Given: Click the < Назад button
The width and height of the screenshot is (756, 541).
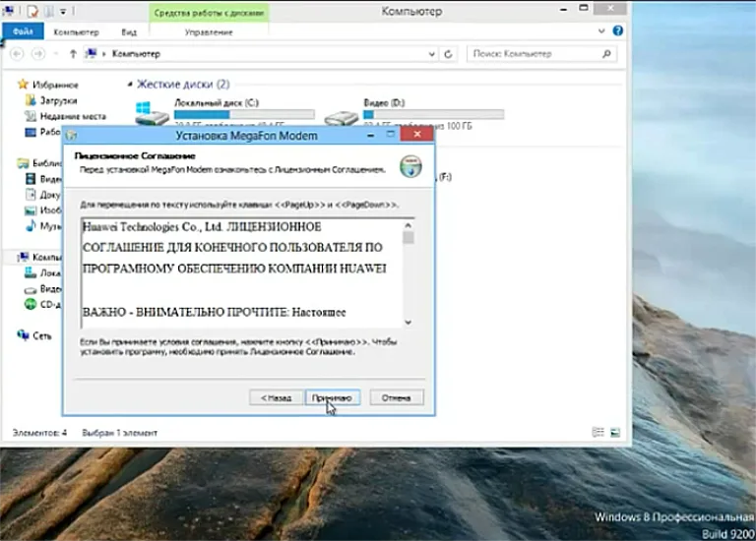Looking at the screenshot, I should [x=276, y=398].
